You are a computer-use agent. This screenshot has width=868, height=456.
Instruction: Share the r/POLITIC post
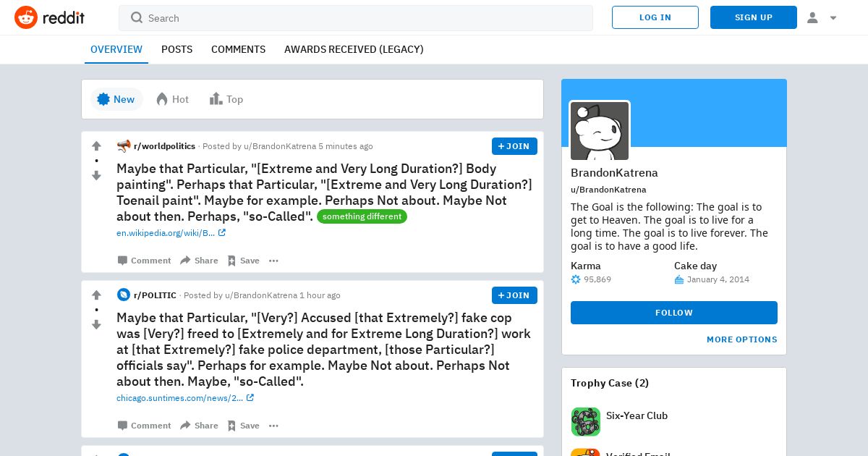[199, 426]
